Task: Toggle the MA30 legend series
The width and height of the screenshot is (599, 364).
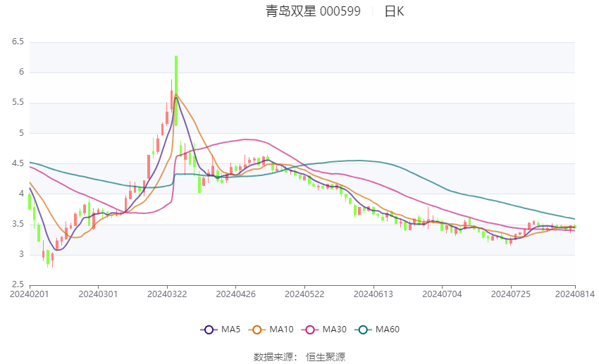Action: click(x=324, y=330)
